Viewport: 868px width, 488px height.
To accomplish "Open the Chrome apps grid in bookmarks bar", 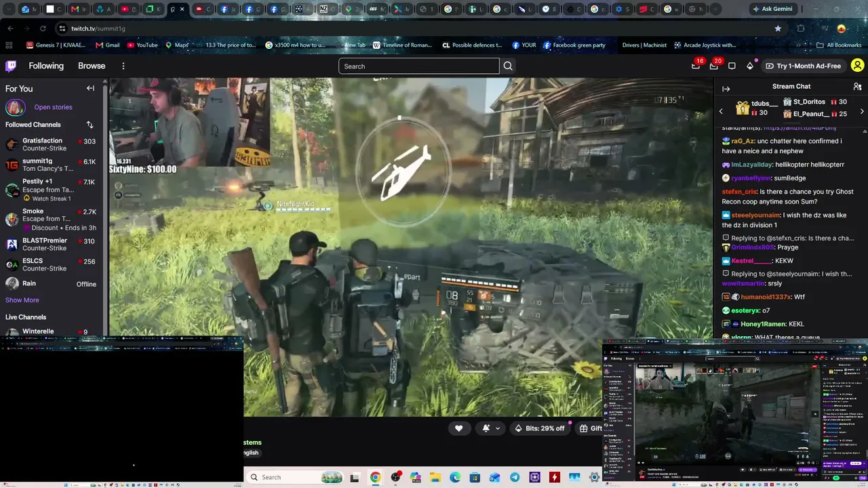I will tap(9, 45).
